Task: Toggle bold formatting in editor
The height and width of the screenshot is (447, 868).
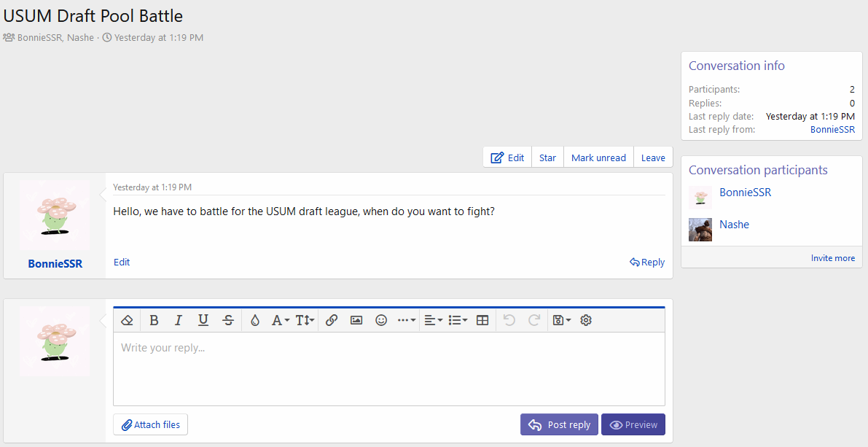Action: [154, 320]
